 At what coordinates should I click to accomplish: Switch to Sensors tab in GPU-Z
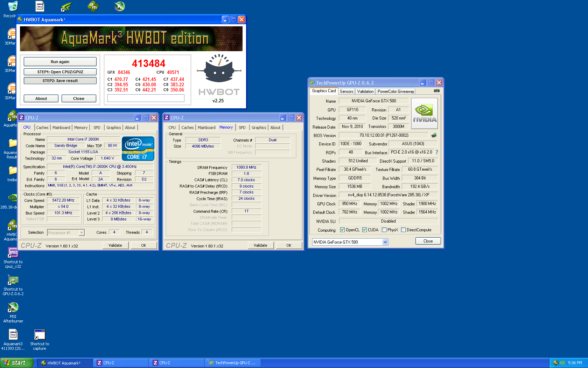(346, 91)
